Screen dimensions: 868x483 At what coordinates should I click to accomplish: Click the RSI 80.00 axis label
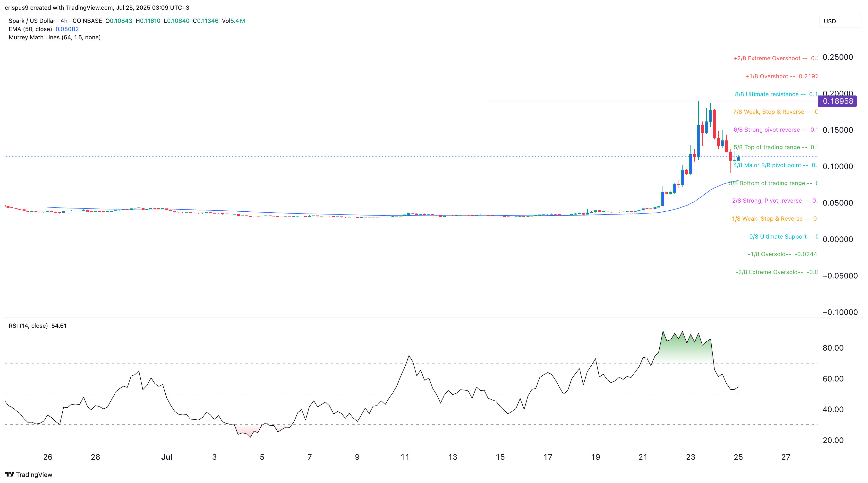coord(833,348)
